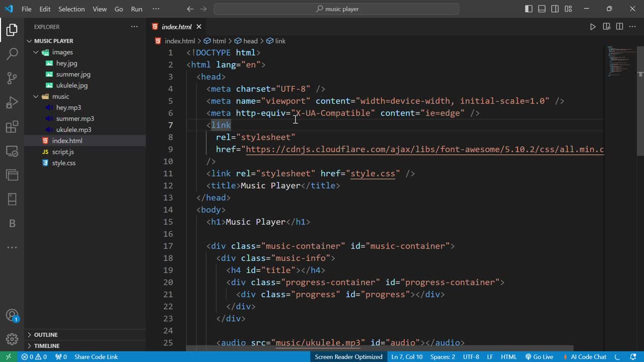Toggle the bottom Panel visibility
The height and width of the screenshot is (362, 644).
coord(542,9)
